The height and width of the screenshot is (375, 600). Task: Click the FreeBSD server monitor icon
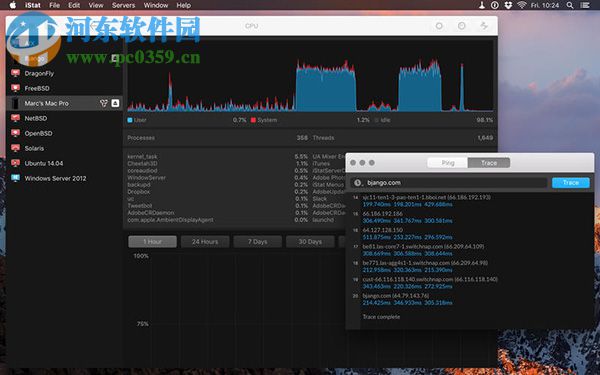15,88
